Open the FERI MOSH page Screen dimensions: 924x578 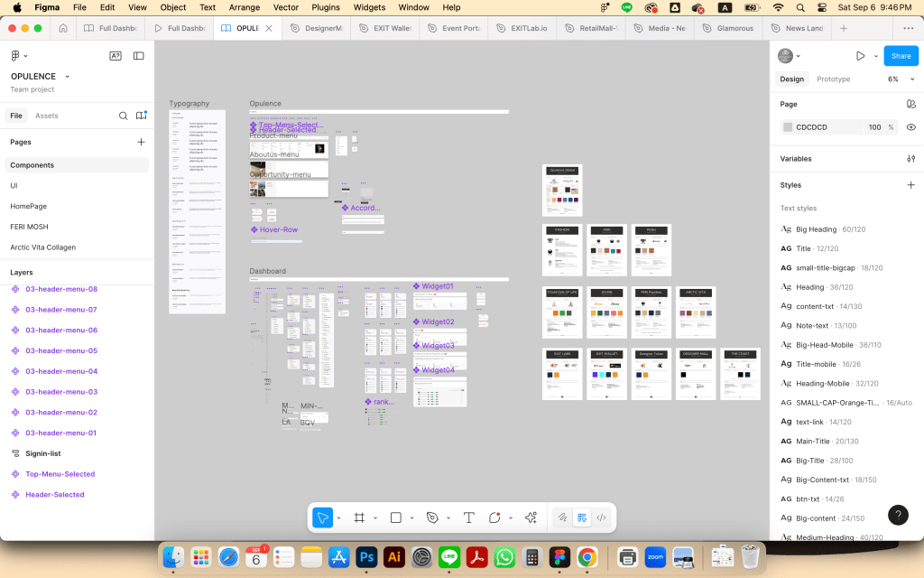pos(29,227)
